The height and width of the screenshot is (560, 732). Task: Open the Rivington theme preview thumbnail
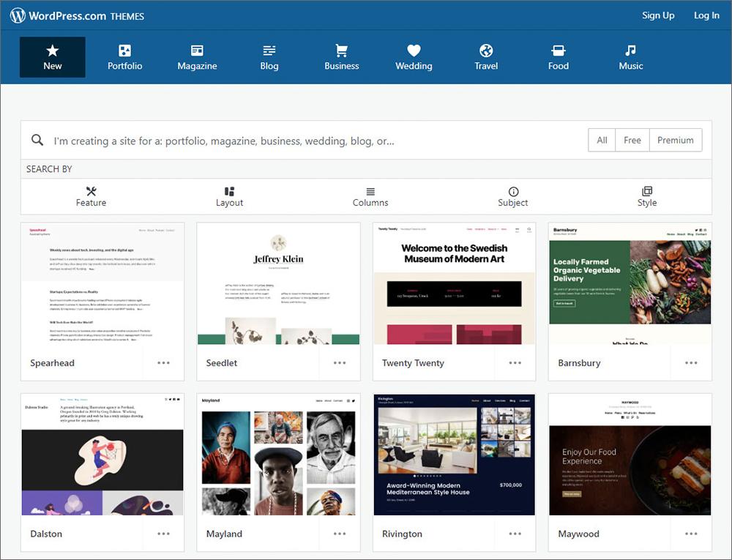pyautogui.click(x=455, y=455)
